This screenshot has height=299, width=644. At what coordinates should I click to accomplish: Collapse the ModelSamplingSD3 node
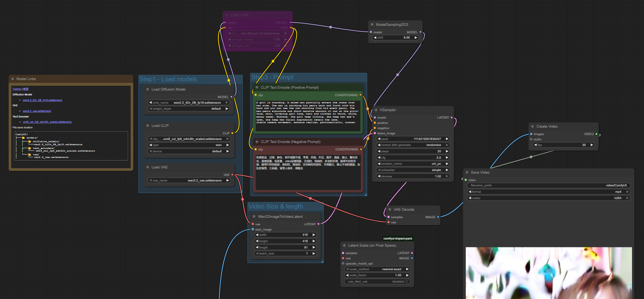coord(372,25)
